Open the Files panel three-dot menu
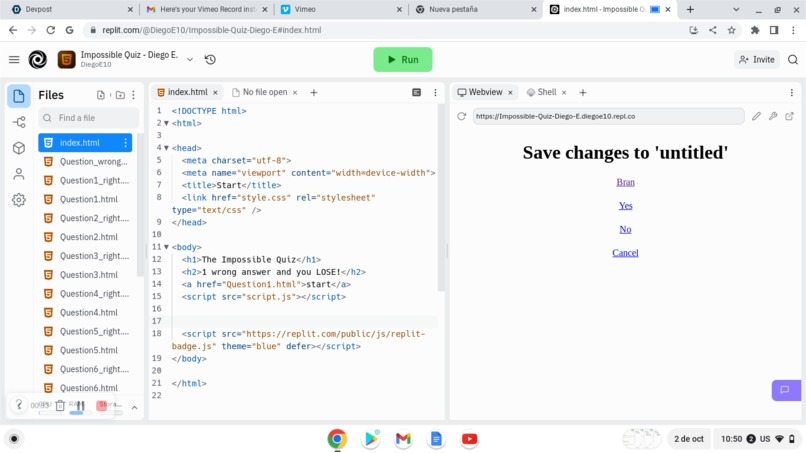Viewport: 806px width, 453px height. 134,95
